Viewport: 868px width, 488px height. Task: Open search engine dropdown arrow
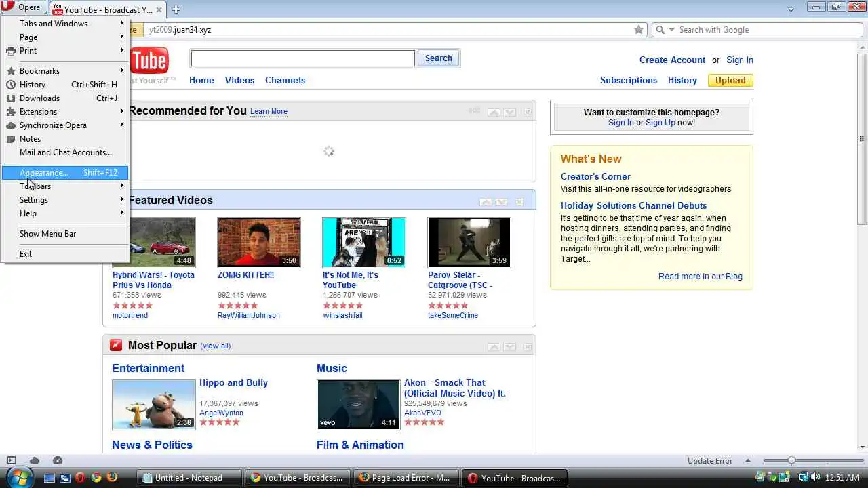tap(671, 30)
